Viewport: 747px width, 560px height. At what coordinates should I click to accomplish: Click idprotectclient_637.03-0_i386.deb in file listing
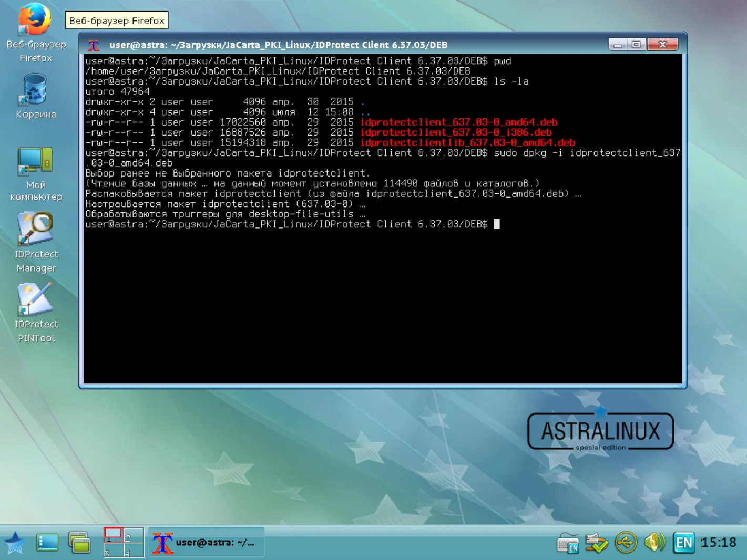456,132
